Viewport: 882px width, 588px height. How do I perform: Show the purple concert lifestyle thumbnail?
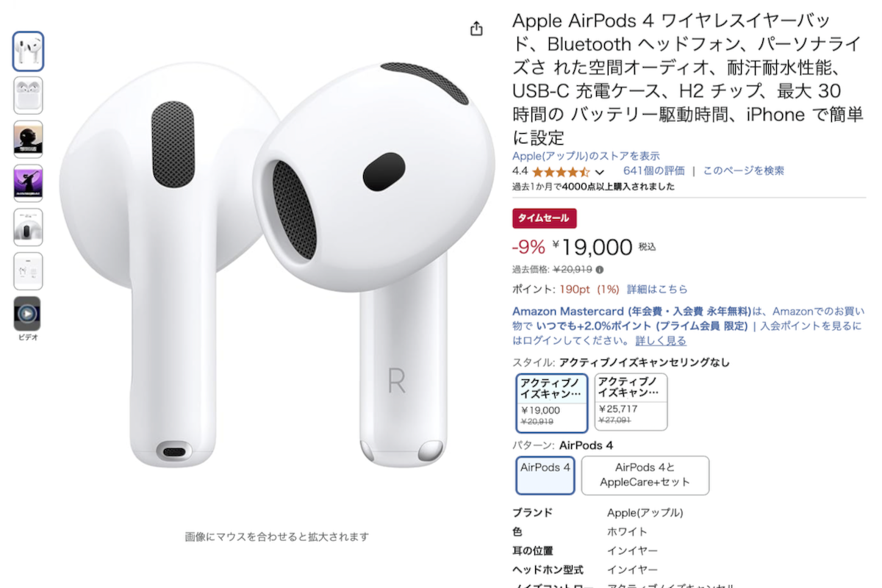tap(28, 183)
